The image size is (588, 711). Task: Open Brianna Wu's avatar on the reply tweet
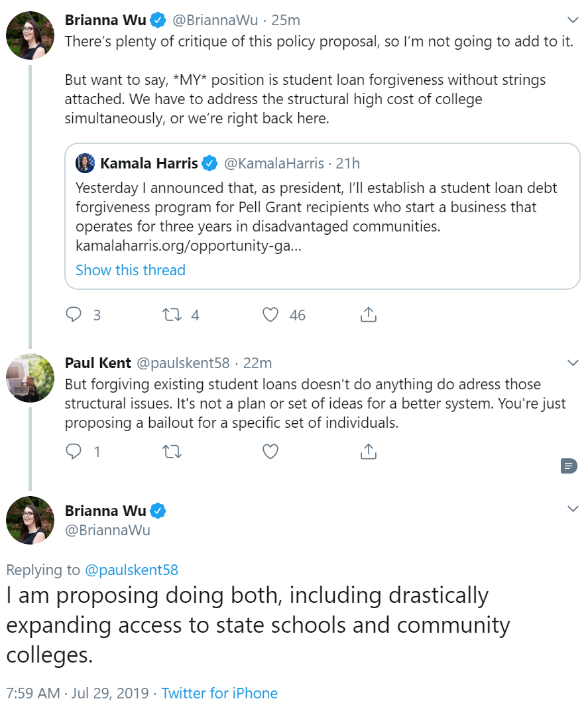[x=30, y=520]
